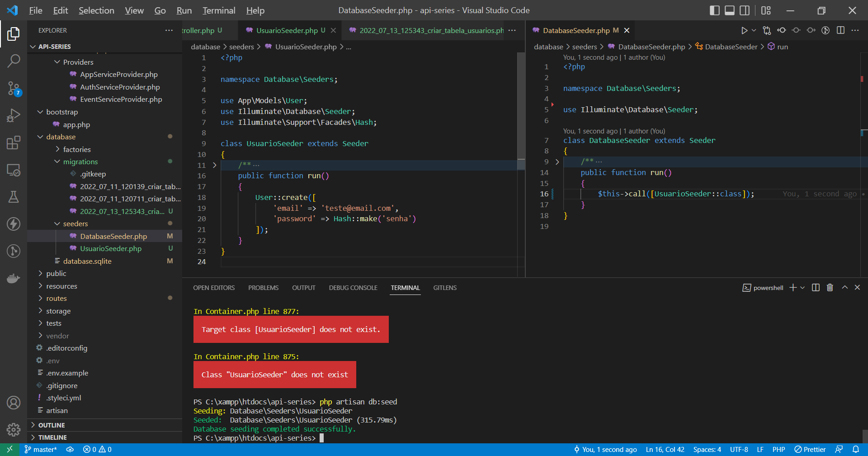Switch to the PROBLEMS panel tab

click(x=263, y=288)
